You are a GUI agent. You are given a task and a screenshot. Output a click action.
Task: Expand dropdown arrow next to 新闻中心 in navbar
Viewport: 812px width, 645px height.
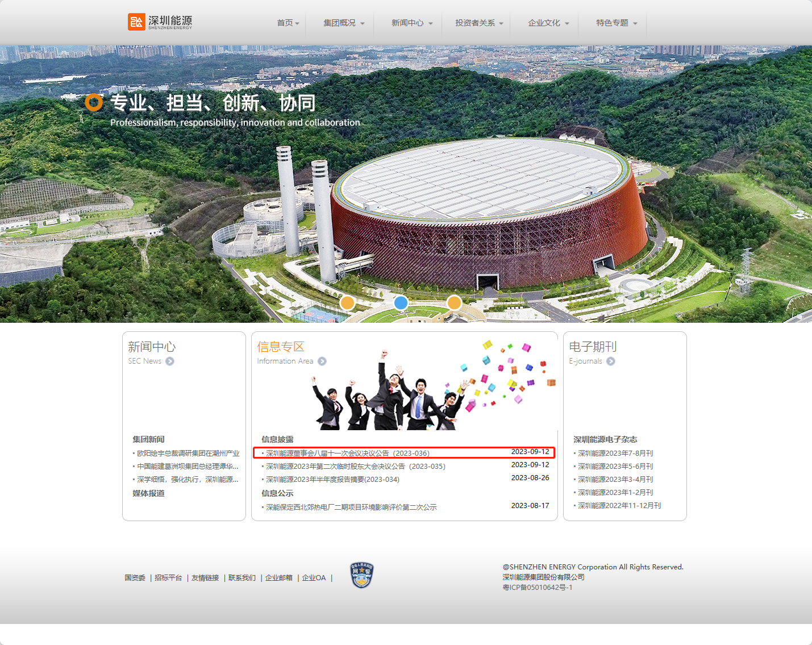point(431,24)
